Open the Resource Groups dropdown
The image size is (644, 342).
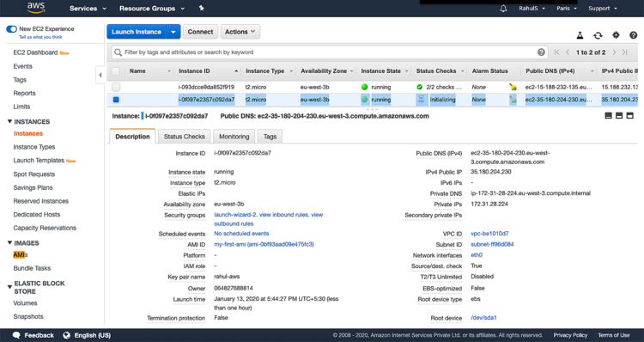coord(152,9)
